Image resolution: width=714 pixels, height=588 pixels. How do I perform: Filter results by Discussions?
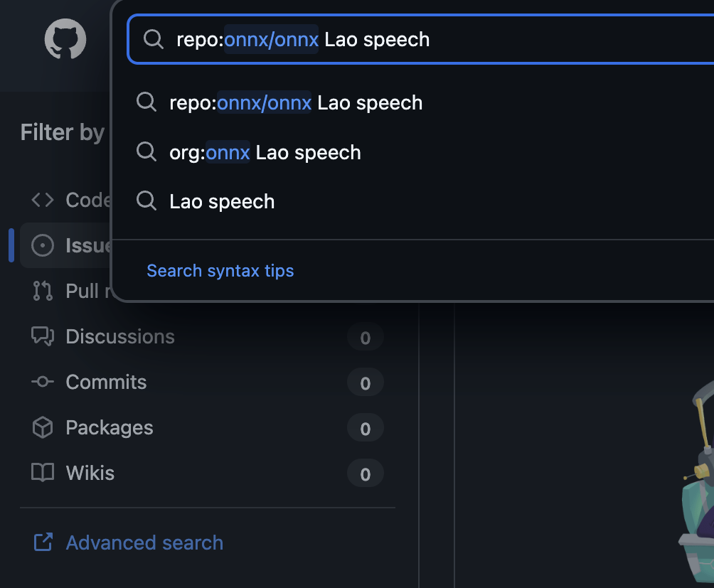[x=120, y=336]
